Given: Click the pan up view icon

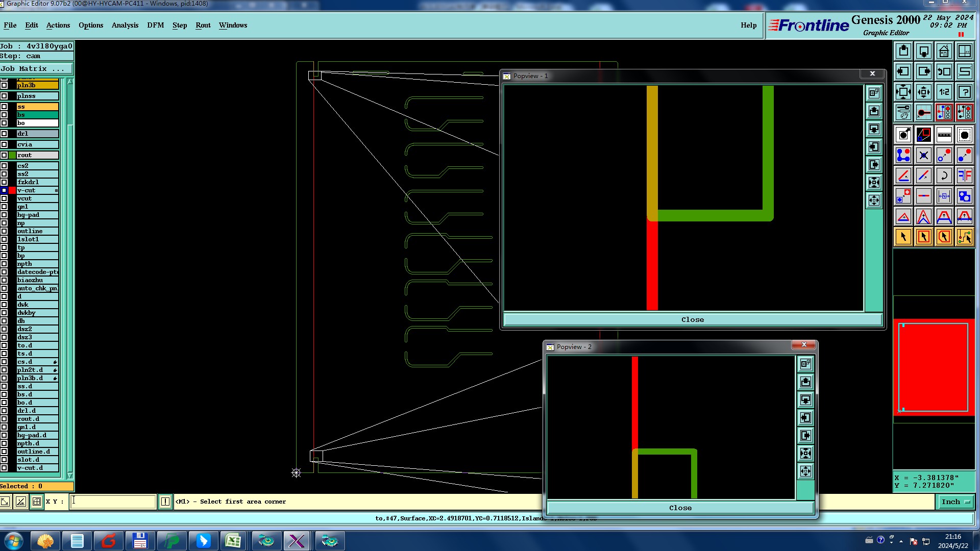Looking at the screenshot, I should [x=903, y=51].
